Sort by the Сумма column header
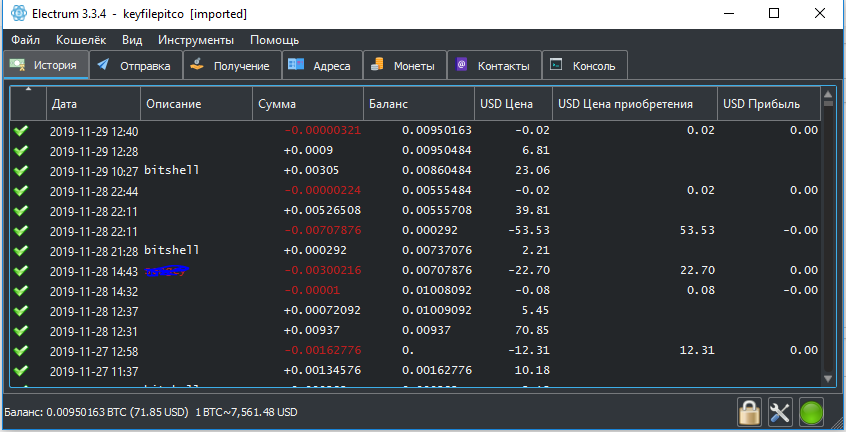The height and width of the screenshot is (432, 846). click(x=308, y=104)
